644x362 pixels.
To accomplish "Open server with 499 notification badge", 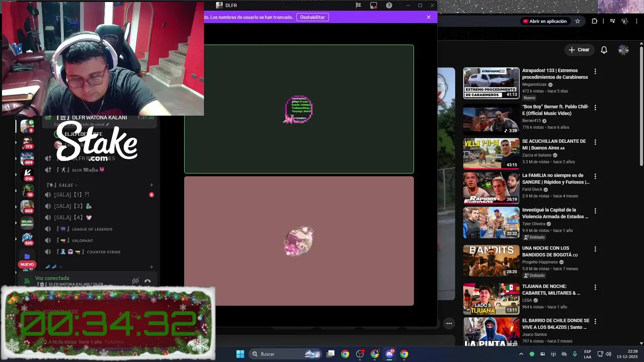I will [27, 158].
